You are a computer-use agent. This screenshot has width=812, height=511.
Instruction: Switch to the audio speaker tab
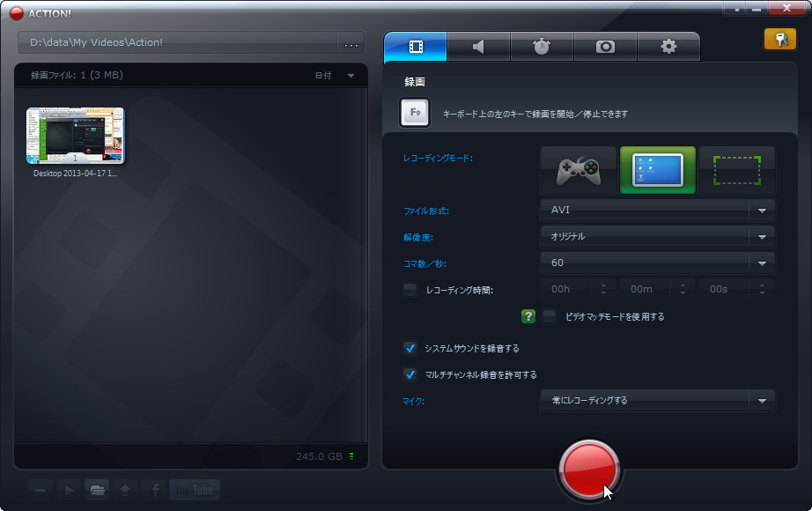pos(478,47)
